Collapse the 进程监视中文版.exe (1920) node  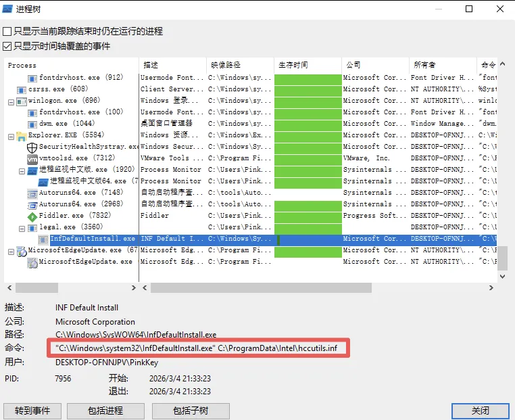click(22, 171)
